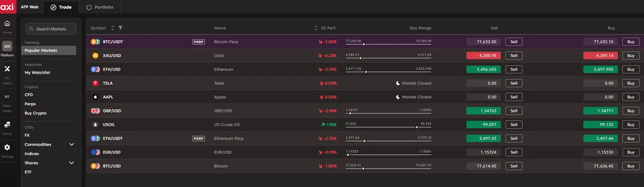This screenshot has height=187, width=644.
Task: Click buy price 1.34771 for GBP/USD
Action: pos(600,111)
